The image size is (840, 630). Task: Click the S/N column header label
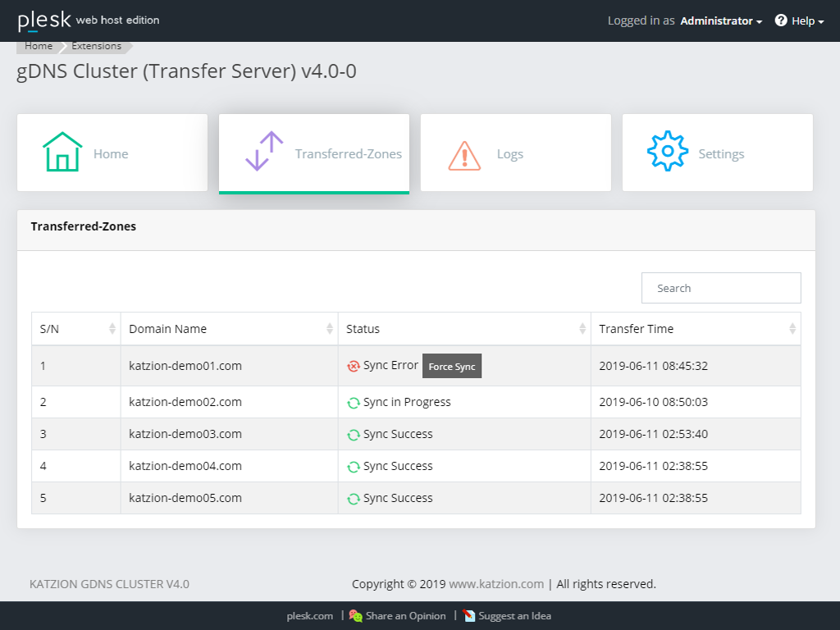(x=49, y=329)
